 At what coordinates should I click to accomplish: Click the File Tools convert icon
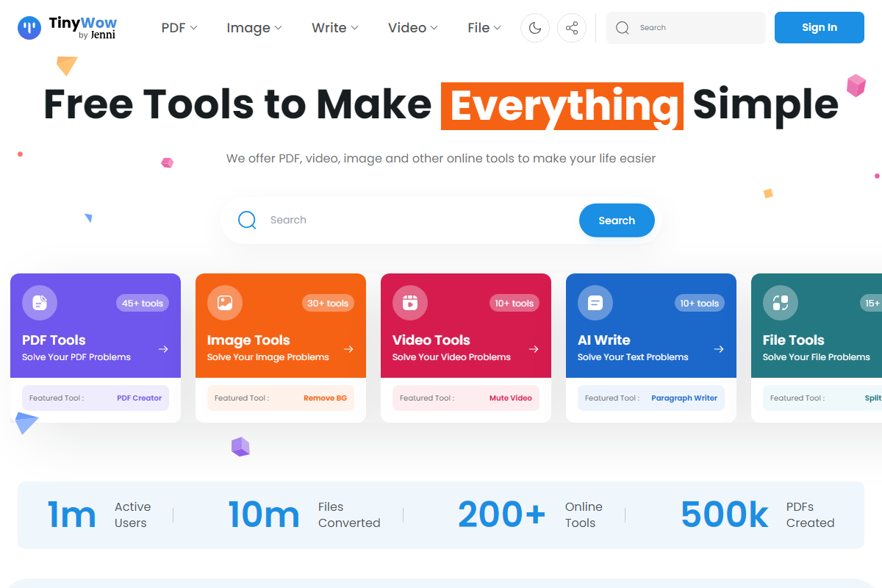(781, 303)
